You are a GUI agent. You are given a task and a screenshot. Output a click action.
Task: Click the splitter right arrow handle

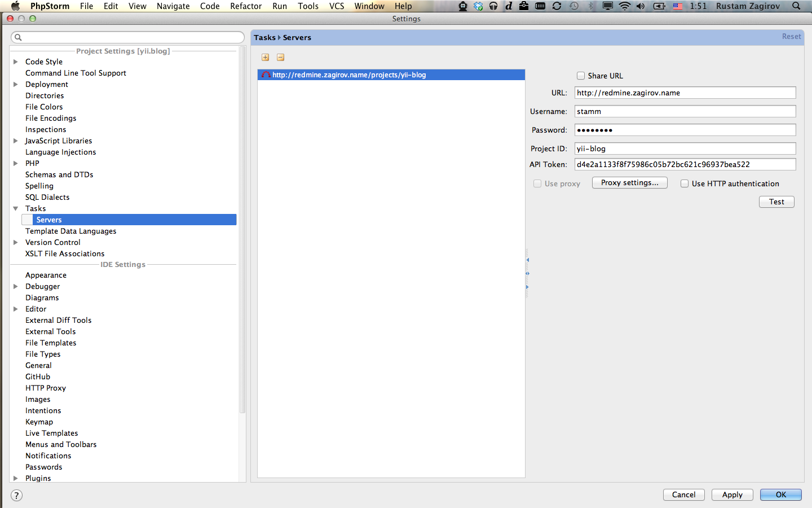click(x=527, y=287)
